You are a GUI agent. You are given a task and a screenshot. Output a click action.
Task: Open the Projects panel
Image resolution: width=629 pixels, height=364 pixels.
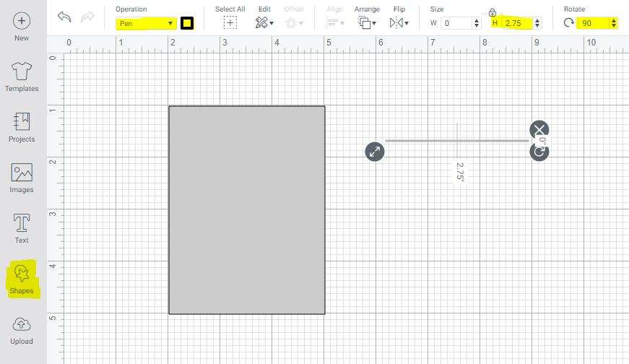click(22, 126)
